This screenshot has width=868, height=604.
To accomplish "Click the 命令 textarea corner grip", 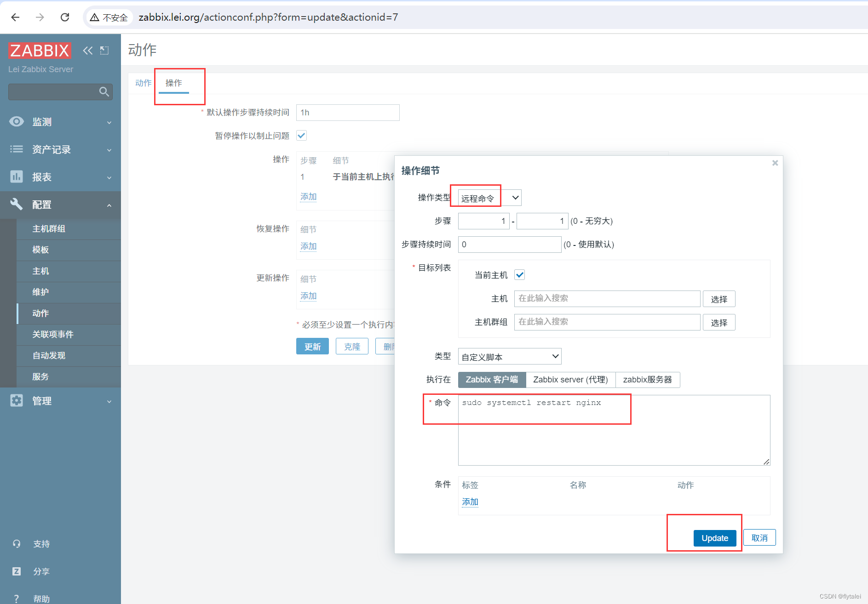I will [766, 462].
